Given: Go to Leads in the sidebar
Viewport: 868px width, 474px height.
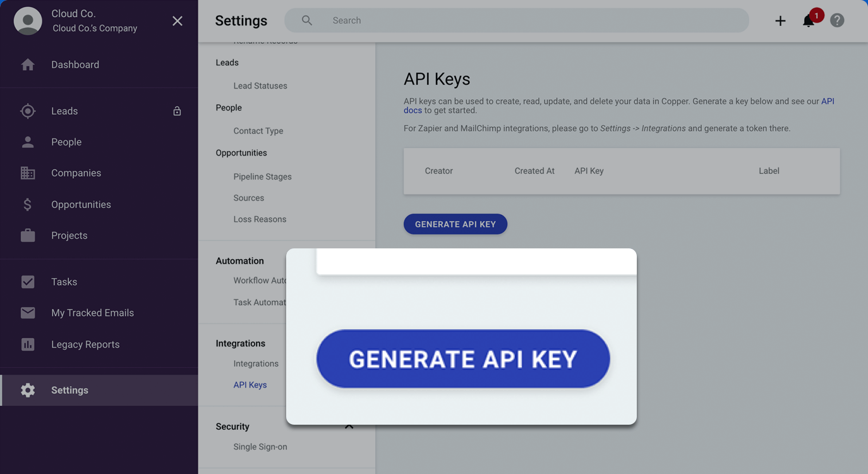Looking at the screenshot, I should click(x=64, y=111).
